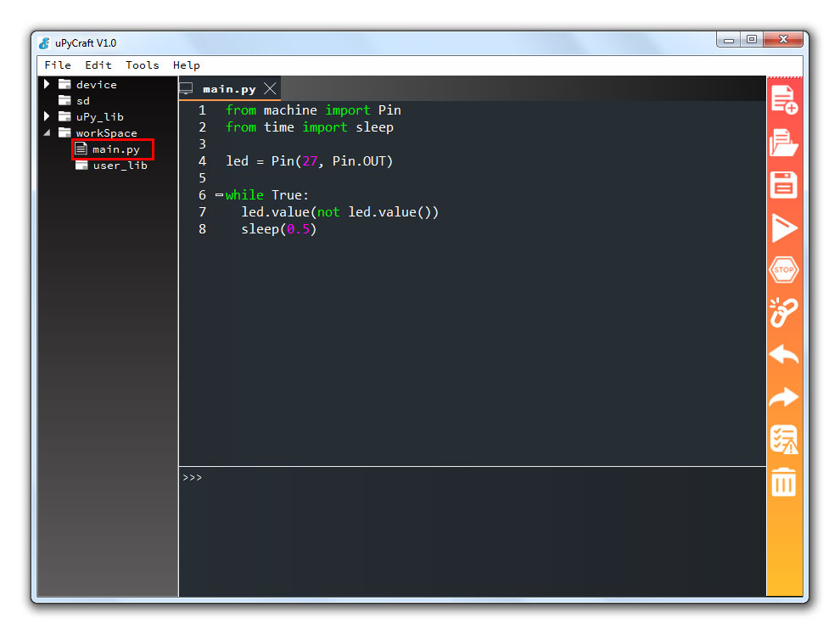The height and width of the screenshot is (635, 840).
Task: Click the device folder icon
Action: click(64, 84)
